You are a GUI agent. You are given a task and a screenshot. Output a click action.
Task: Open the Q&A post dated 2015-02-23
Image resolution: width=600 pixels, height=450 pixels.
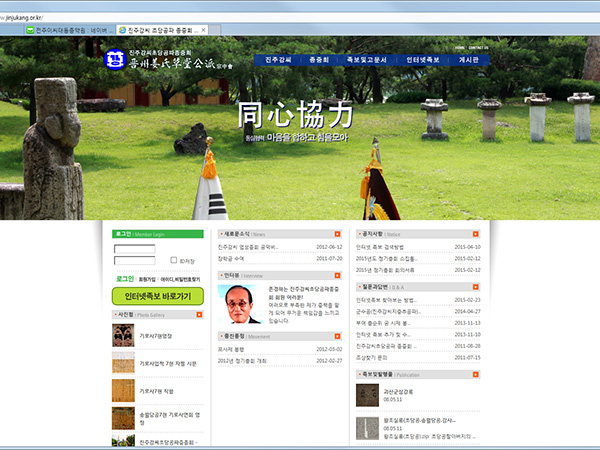tap(386, 300)
